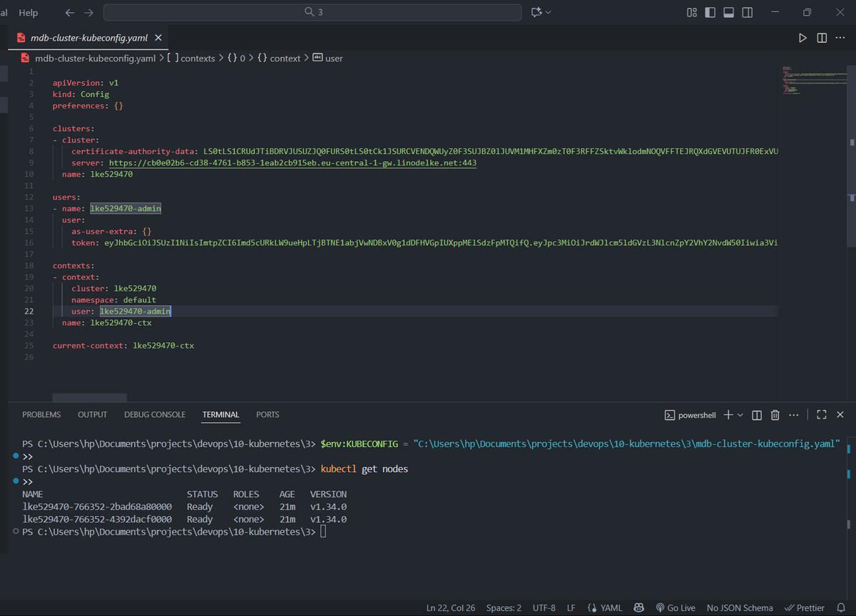
Task: Kill the terminal with the trash icon
Action: click(775, 415)
